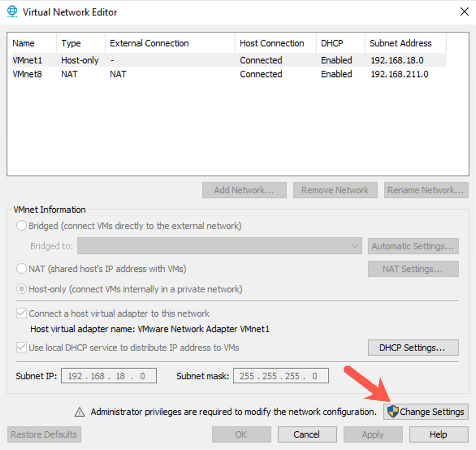This screenshot has width=476, height=450.
Task: Click Remove Network
Action: pos(335,190)
